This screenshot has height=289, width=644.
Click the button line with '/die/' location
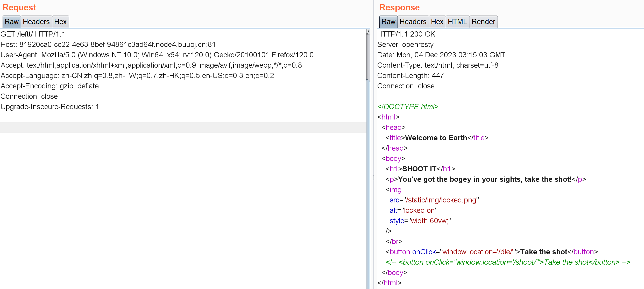[492, 252]
